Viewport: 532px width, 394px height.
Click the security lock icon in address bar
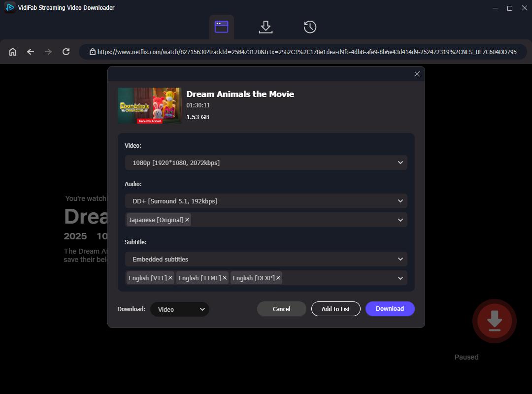point(92,51)
